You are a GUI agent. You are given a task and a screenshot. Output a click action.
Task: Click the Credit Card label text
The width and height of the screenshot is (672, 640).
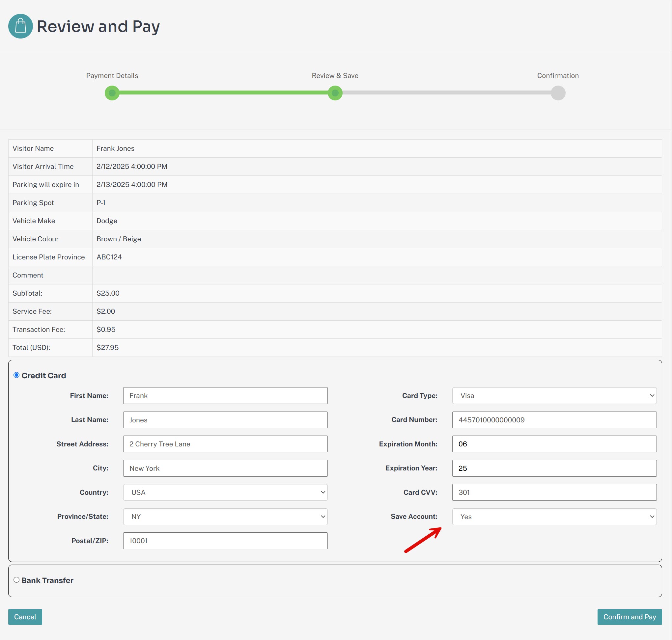tap(44, 375)
